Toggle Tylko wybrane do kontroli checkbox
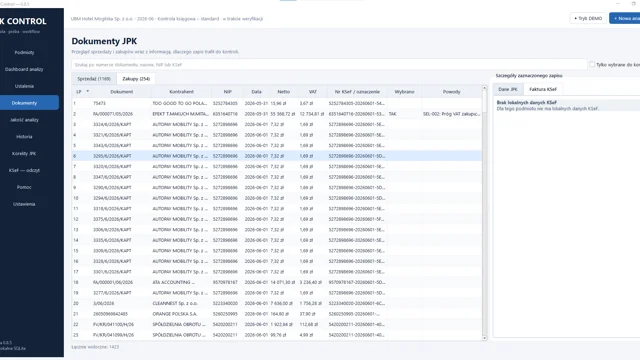640x360 pixels. (x=592, y=64)
